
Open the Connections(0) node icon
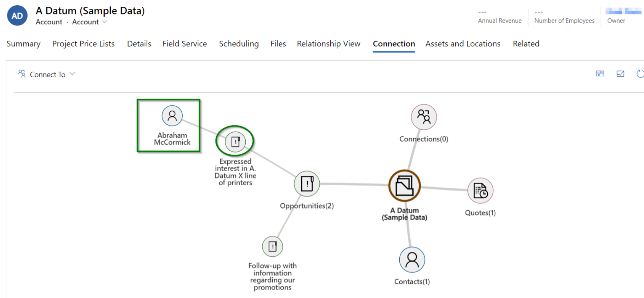click(x=424, y=117)
